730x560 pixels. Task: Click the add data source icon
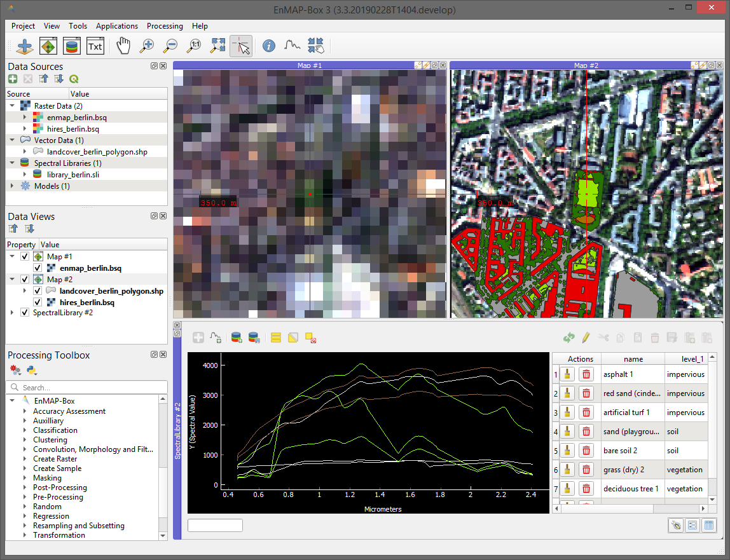[x=25, y=46]
